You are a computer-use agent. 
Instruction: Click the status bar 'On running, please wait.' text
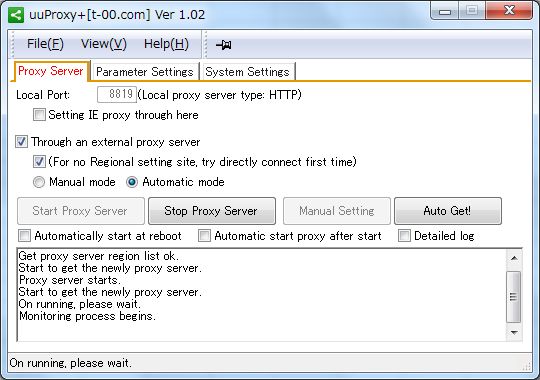[71, 363]
